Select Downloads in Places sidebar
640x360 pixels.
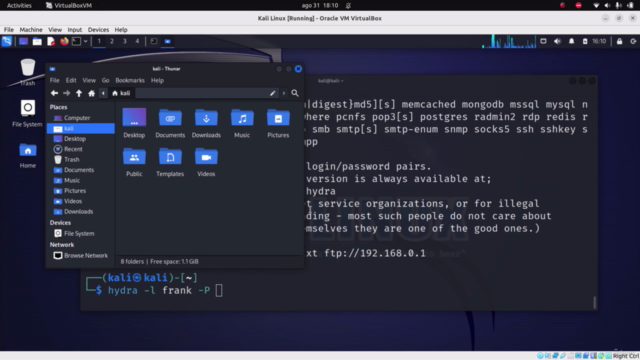[81, 211]
